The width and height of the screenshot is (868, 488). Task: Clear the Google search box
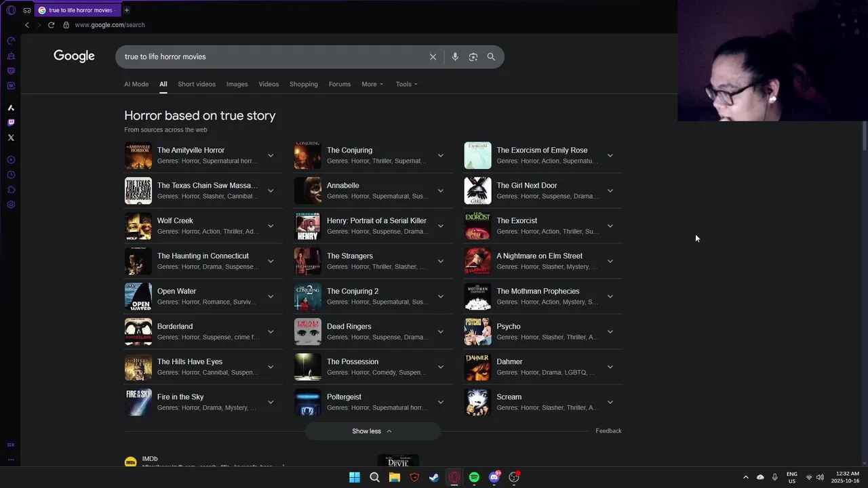[433, 57]
